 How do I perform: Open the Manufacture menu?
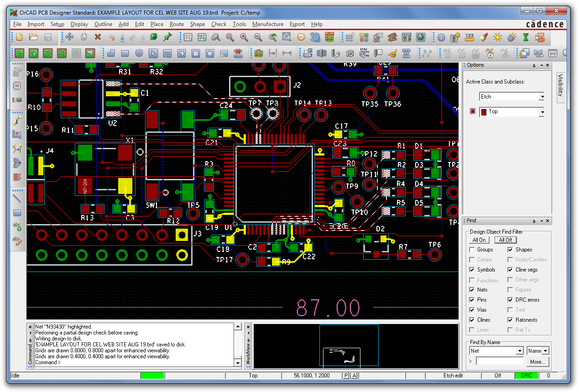pyautogui.click(x=268, y=24)
